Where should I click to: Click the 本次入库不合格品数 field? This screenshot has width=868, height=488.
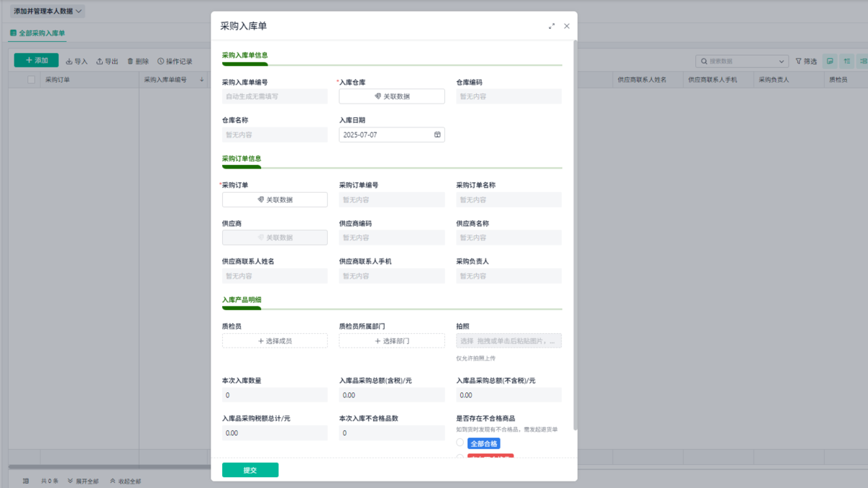391,433
